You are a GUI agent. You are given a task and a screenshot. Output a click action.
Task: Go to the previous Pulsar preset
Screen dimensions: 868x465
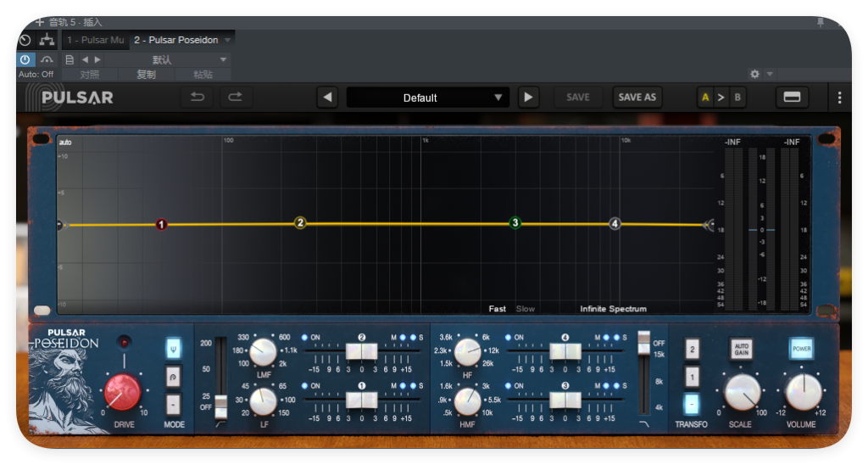328,98
